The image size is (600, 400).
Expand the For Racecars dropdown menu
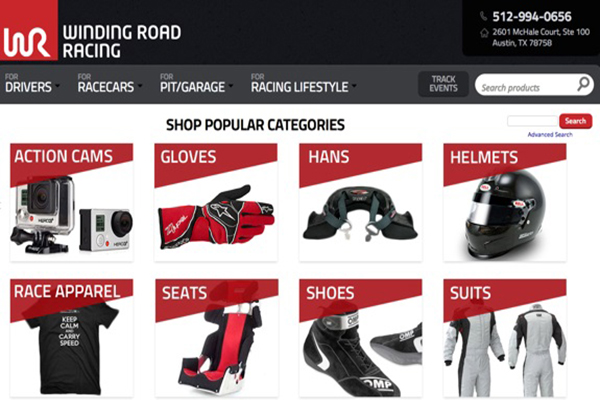pyautogui.click(x=109, y=83)
